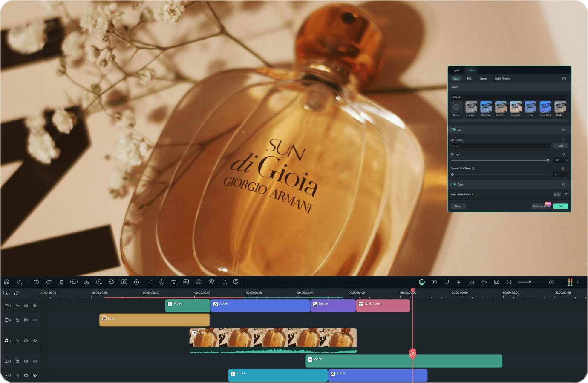Expand the preset thumbnails list arrow
Image resolution: width=588 pixels, height=383 pixels.
point(509,120)
